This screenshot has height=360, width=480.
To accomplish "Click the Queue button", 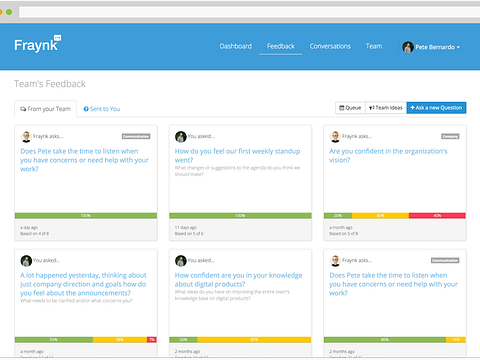I will [x=350, y=108].
